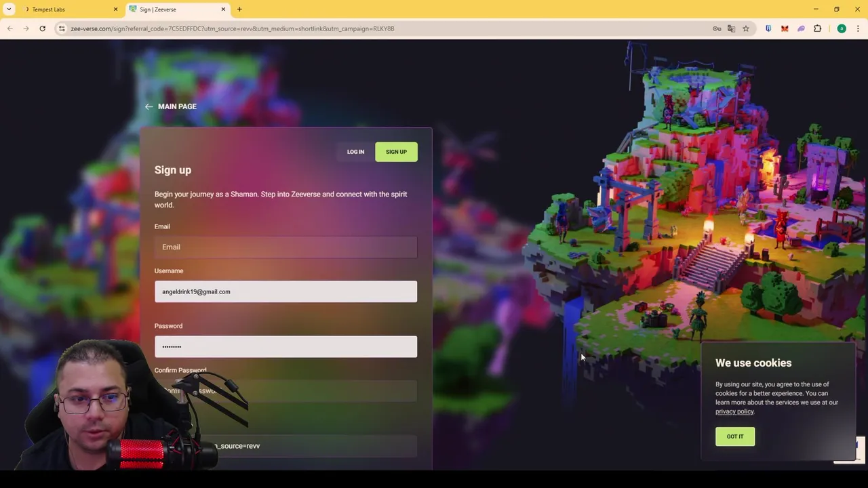The height and width of the screenshot is (488, 868).
Task: Go to MAIN PAGE link
Action: point(177,106)
